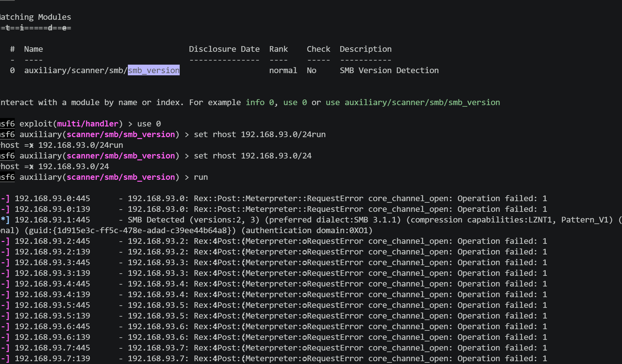Click '192.168.93.3:139' result entry

tap(52, 273)
